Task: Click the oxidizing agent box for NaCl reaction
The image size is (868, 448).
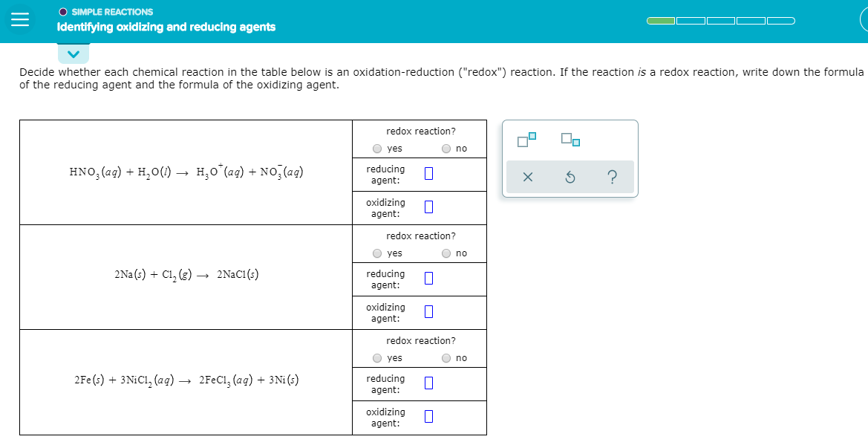Action: [x=428, y=311]
